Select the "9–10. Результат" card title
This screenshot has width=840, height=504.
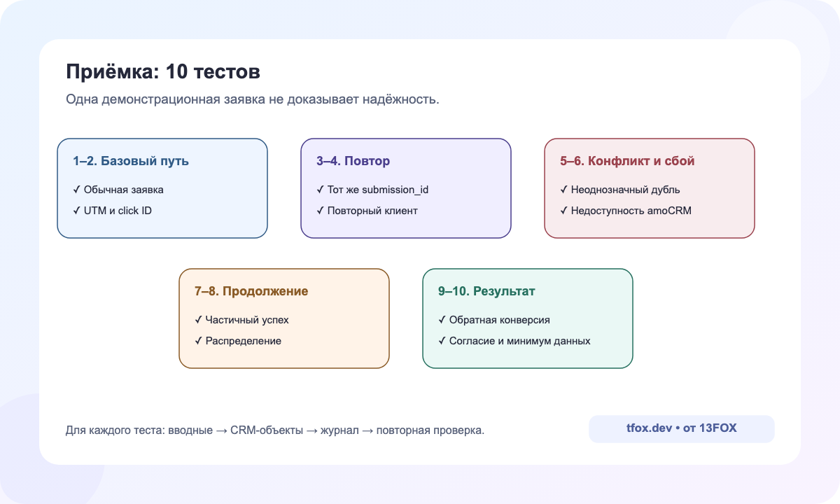pos(486,291)
